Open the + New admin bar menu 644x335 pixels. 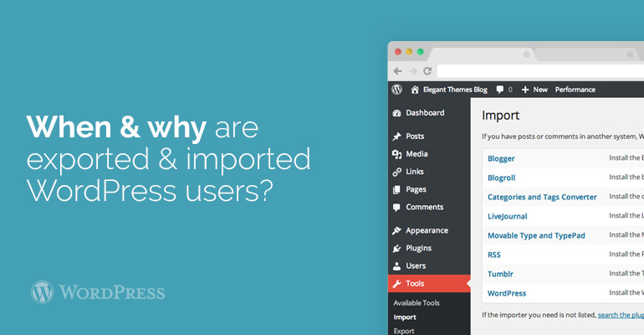click(x=534, y=90)
